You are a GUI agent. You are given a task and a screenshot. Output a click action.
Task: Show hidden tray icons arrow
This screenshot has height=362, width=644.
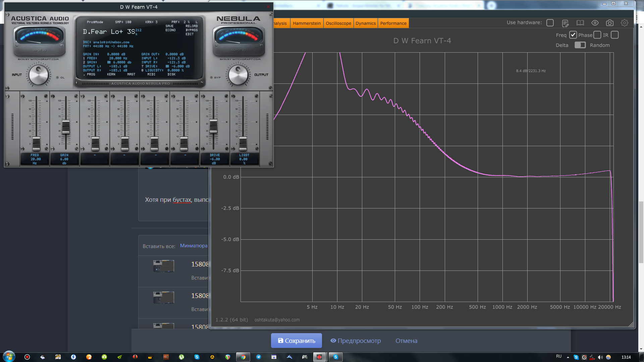pos(568,357)
